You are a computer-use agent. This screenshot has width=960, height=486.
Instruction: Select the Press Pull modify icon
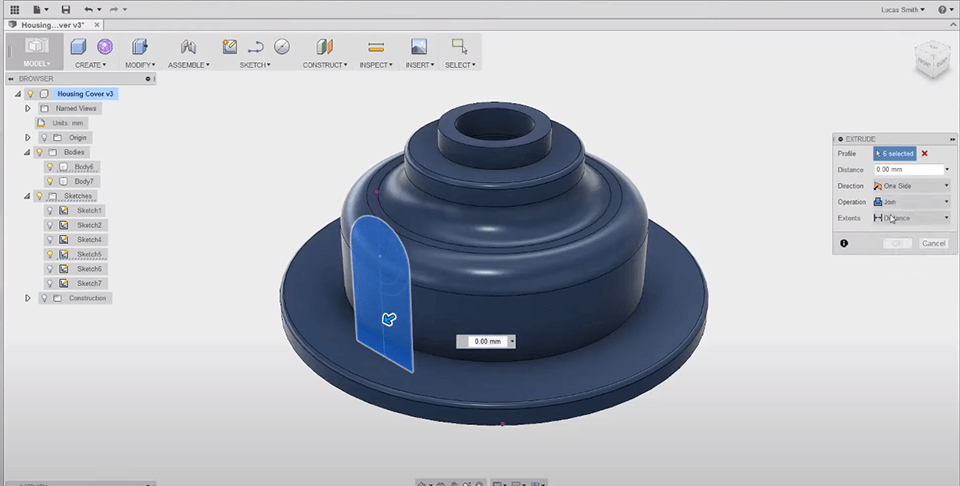(139, 46)
